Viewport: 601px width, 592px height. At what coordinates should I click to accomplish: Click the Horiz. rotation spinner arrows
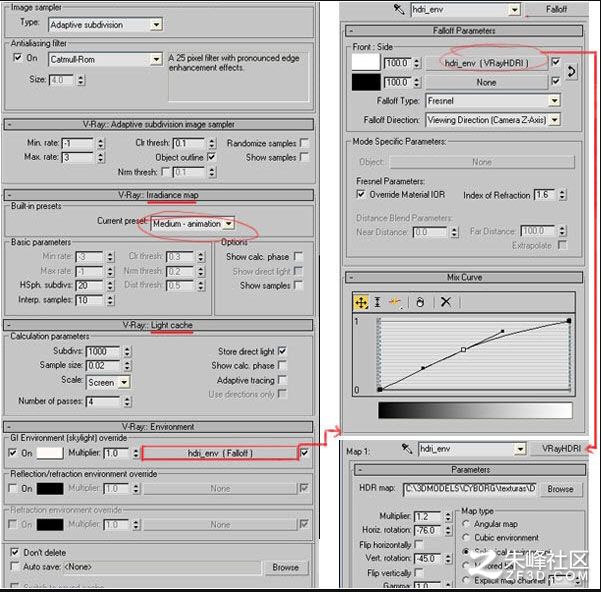tap(448, 531)
